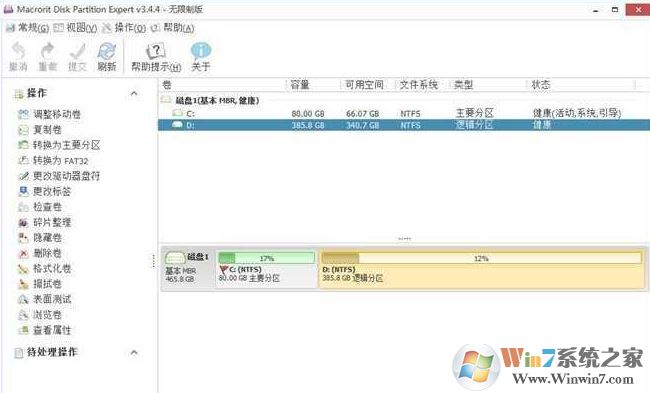Click the 待处理操作 panel header title

(x=52, y=352)
